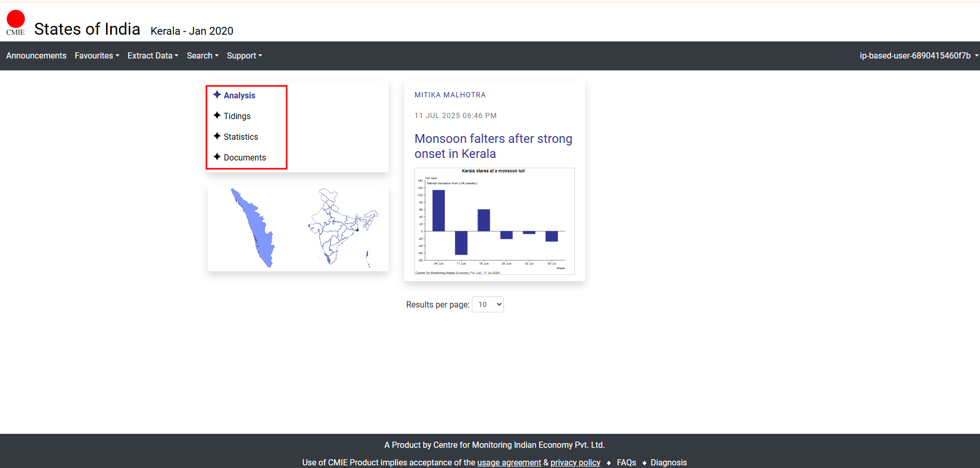Open the Search dropdown
Image resolution: width=980 pixels, height=468 pixels.
point(202,55)
